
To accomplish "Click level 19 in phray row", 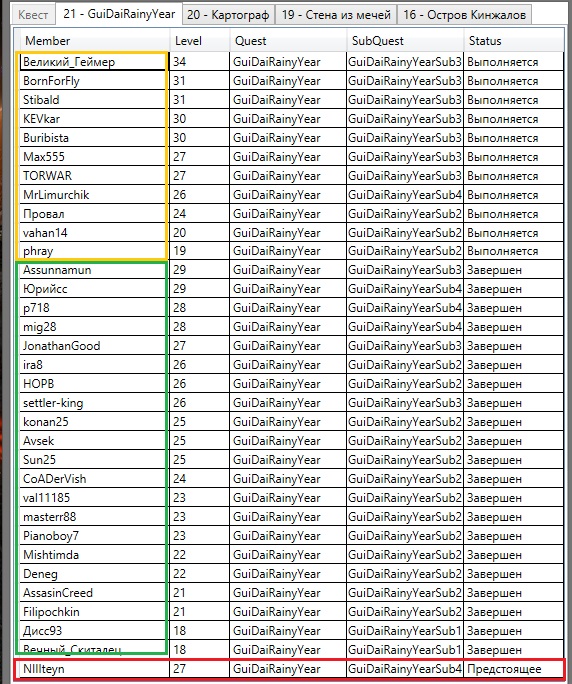I will [x=199, y=251].
